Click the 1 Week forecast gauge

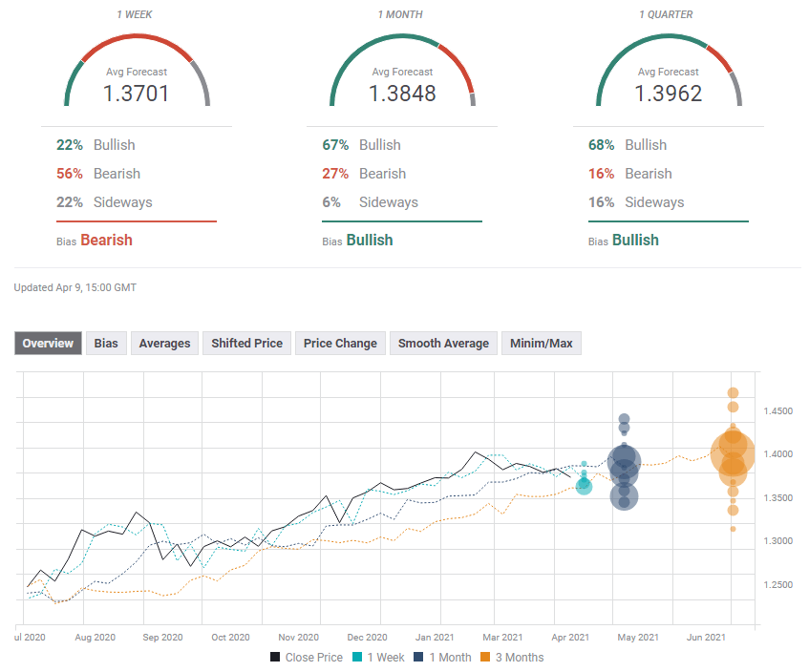tap(137, 76)
